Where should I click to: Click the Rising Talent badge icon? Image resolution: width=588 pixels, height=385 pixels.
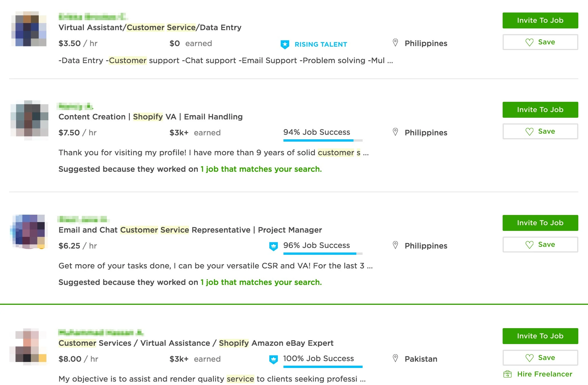(285, 44)
